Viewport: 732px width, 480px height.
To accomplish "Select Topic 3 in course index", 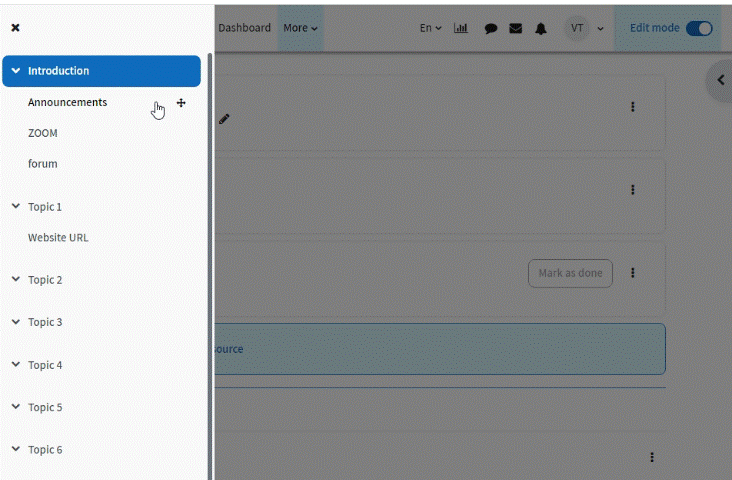I will tap(45, 322).
